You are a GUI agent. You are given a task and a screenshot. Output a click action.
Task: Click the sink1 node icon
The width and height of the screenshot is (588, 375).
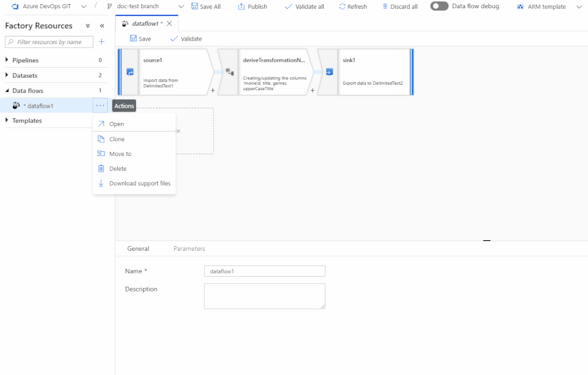click(329, 72)
